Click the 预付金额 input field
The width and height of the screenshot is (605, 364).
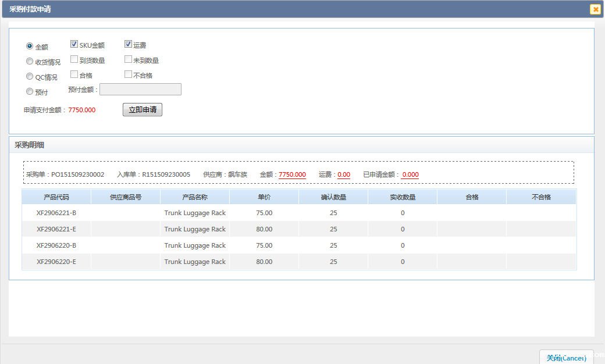pyautogui.click(x=140, y=90)
